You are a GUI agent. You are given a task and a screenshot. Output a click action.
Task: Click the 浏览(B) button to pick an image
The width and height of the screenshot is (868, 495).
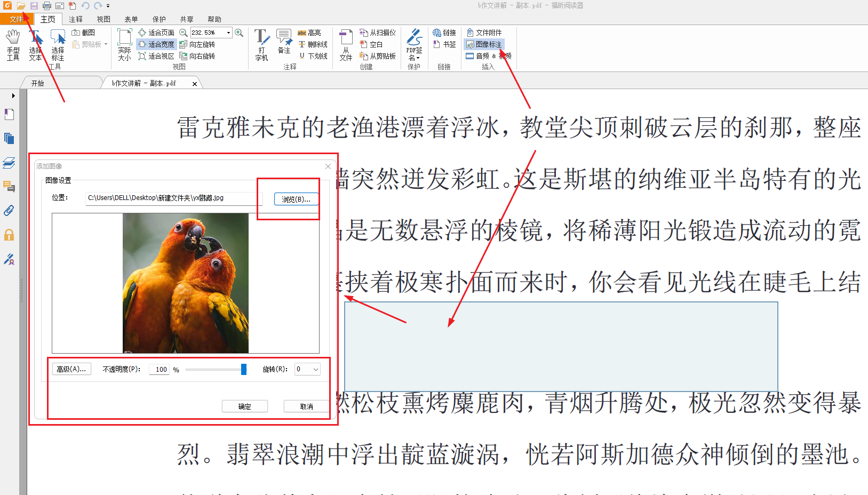point(296,198)
